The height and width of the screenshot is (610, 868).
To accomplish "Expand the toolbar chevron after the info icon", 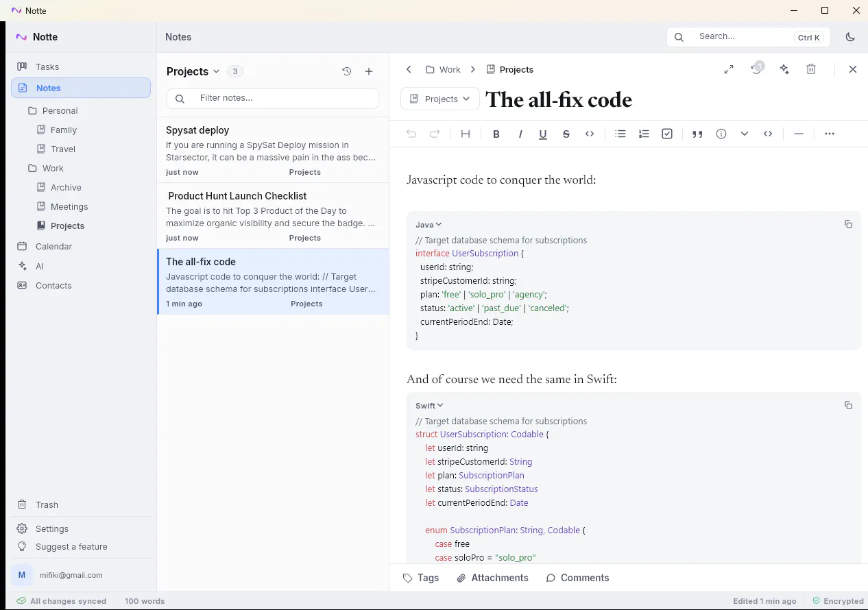I will (x=745, y=134).
